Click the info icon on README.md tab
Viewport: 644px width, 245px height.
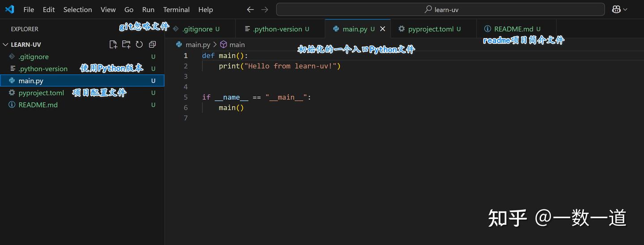tap(487, 29)
